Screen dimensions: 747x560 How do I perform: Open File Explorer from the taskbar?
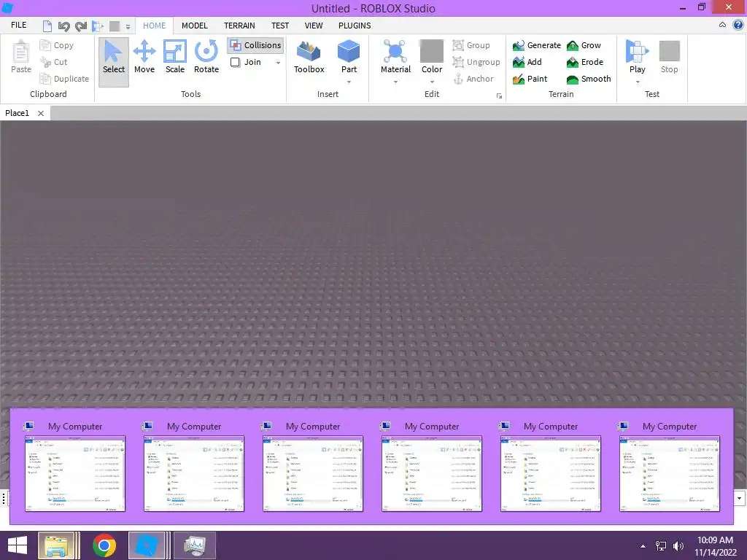point(58,545)
